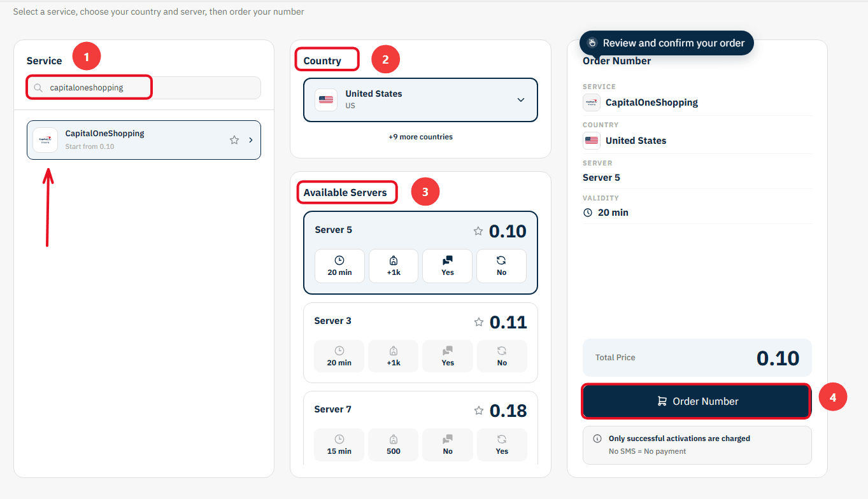Focus the capitaloneshopping service search field
The image size is (868, 499).
[143, 88]
